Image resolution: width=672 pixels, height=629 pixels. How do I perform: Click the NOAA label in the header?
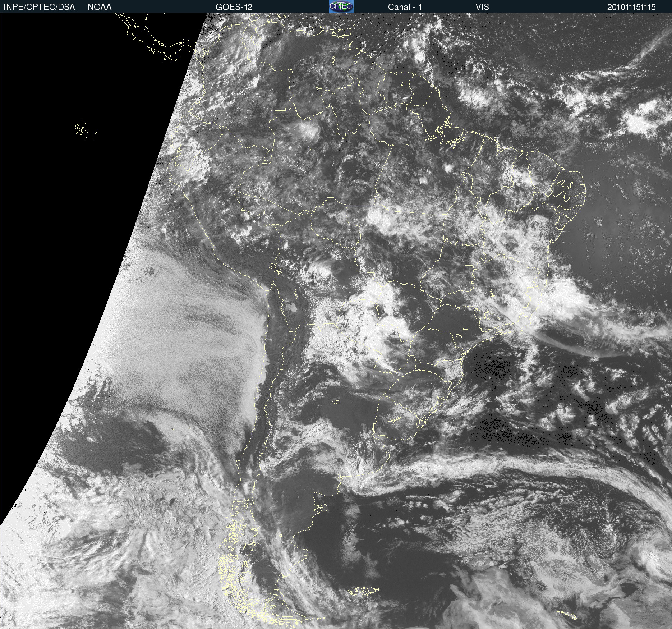(100, 7)
